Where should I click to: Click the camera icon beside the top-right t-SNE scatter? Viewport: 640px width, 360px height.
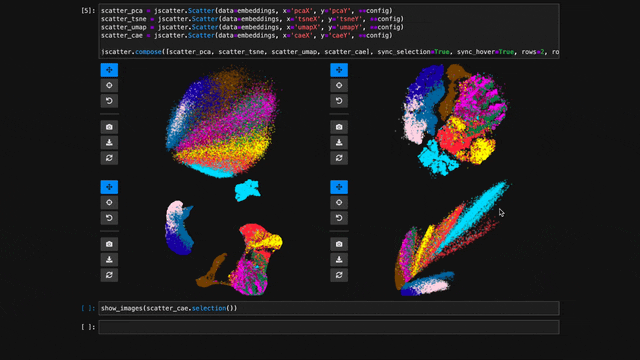tap(339, 127)
